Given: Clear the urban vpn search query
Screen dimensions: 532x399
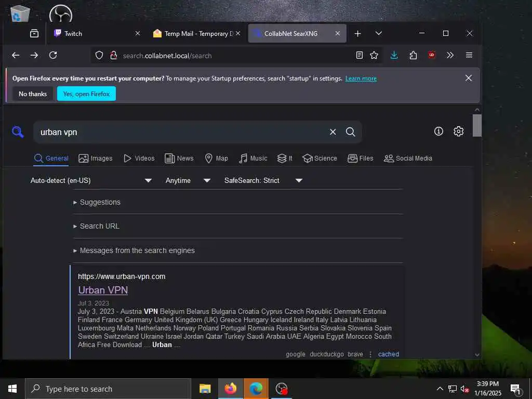Looking at the screenshot, I should [333, 132].
